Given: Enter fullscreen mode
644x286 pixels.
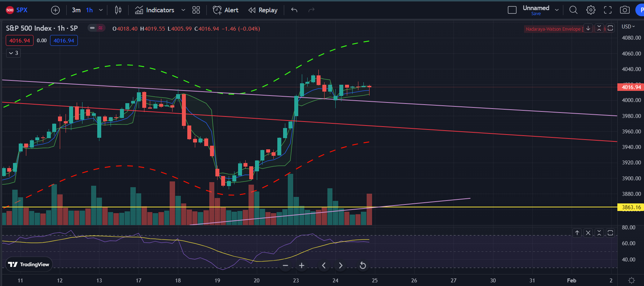Looking at the screenshot, I should 608,10.
